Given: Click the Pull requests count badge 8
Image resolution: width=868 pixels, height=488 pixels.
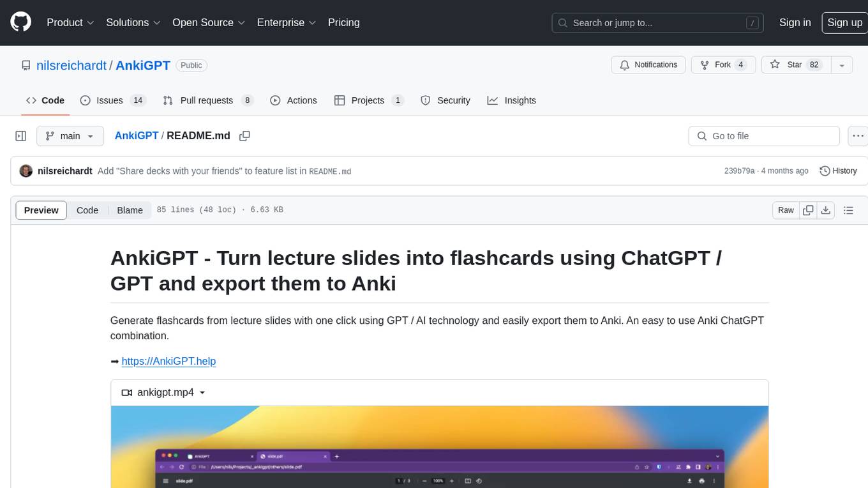Looking at the screenshot, I should coord(248,100).
